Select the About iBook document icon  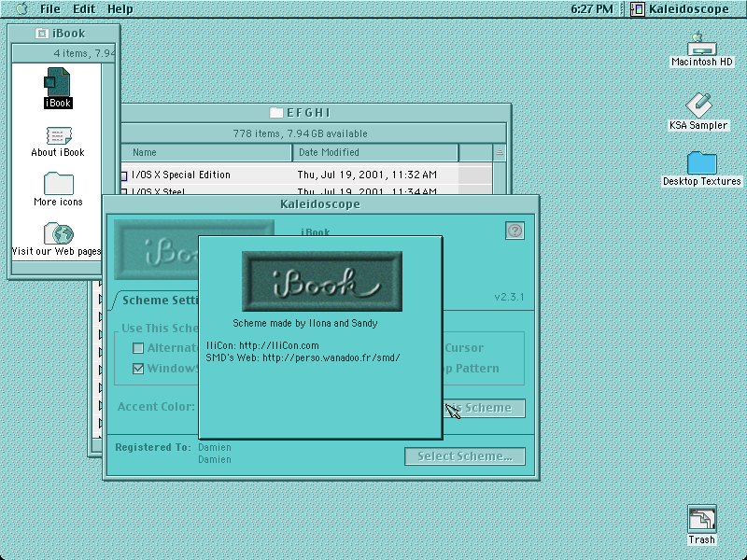coord(59,135)
